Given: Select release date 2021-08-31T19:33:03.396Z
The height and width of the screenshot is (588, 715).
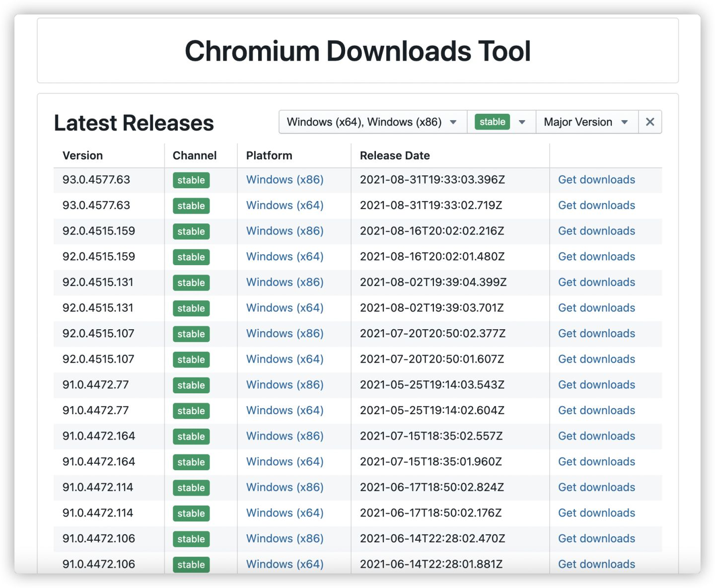Looking at the screenshot, I should click(432, 180).
